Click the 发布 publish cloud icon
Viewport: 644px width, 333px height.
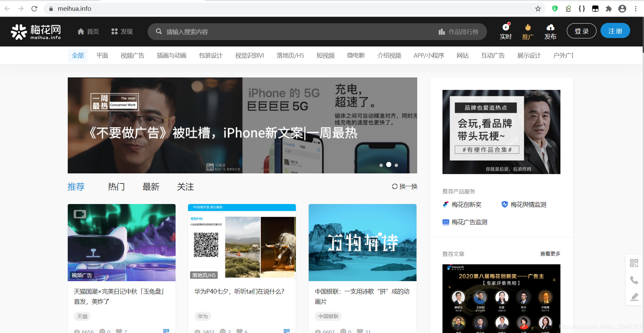point(550,32)
